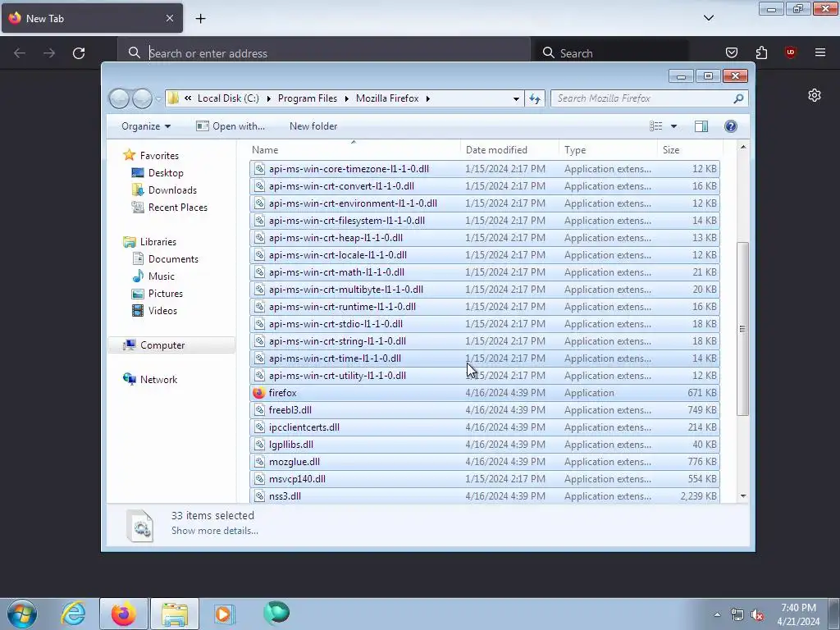
Task: Refresh the Mozilla Firefox folder view
Action: (535, 98)
